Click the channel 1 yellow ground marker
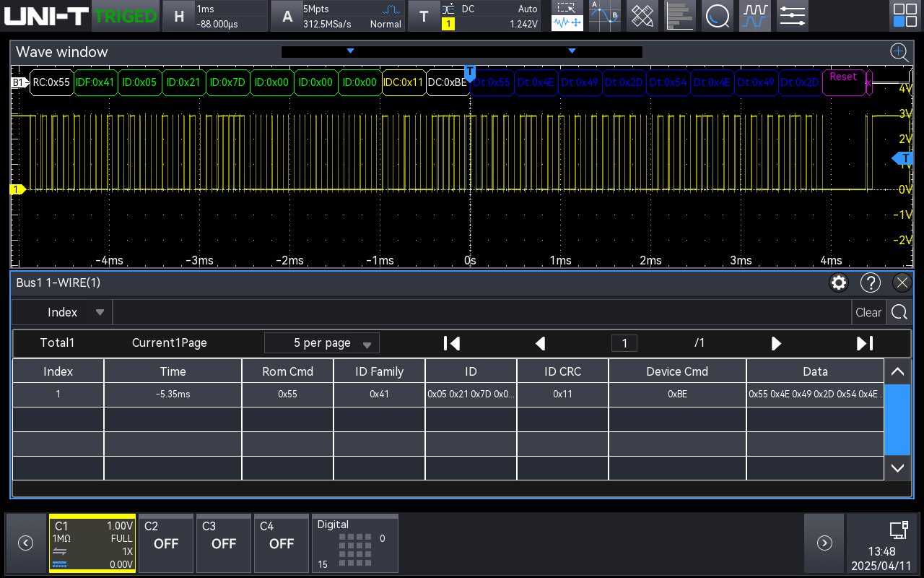 click(17, 189)
